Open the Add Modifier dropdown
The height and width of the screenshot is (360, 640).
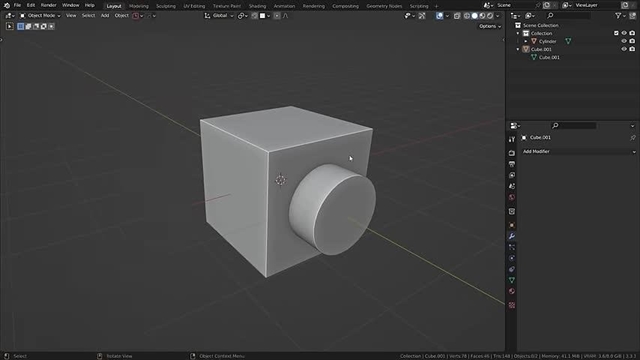point(579,151)
